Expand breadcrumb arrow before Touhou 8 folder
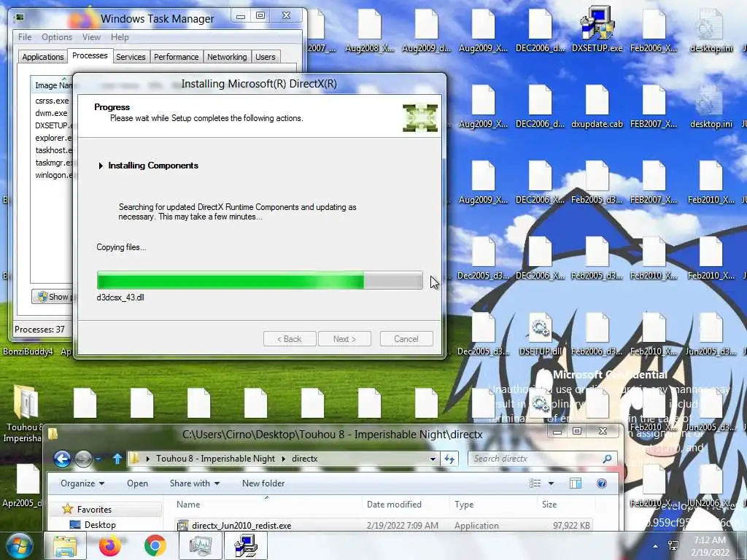This screenshot has height=560, width=747. click(x=147, y=459)
